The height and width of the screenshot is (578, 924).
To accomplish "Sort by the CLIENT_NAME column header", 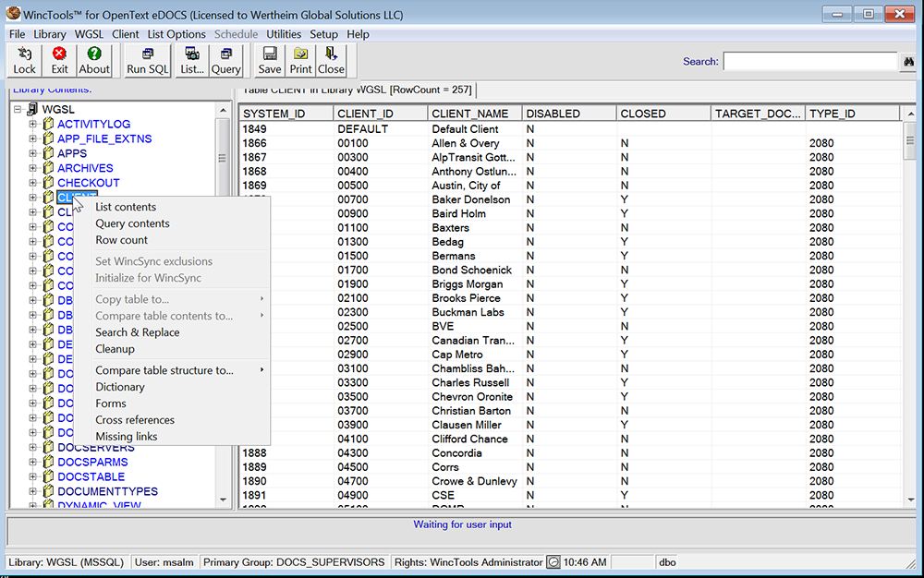I will pyautogui.click(x=474, y=114).
